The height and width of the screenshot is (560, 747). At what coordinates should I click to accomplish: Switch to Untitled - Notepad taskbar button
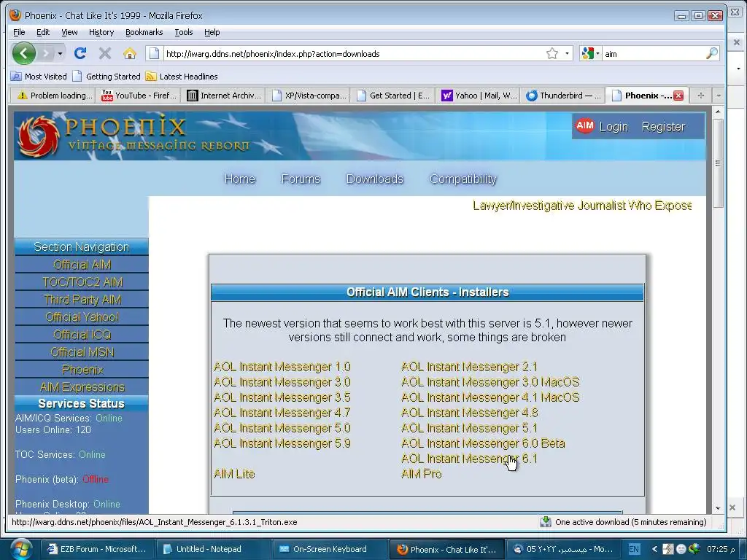pyautogui.click(x=213, y=549)
